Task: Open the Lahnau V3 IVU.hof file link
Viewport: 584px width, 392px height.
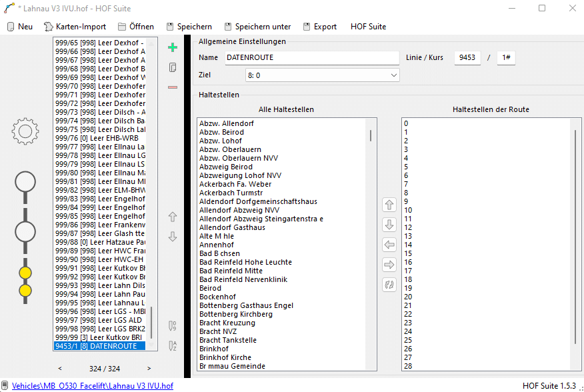Action: pos(93,386)
